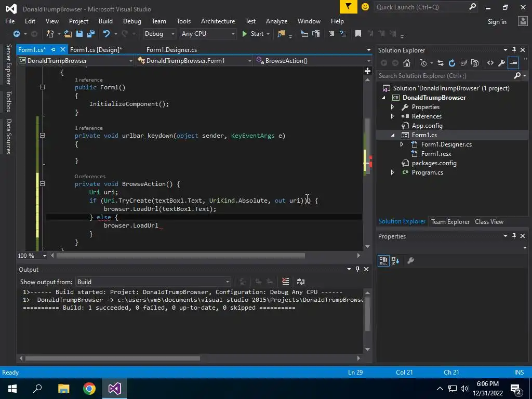Image resolution: width=532 pixels, height=399 pixels.
Task: Click the Open File folder icon
Action: point(68,34)
